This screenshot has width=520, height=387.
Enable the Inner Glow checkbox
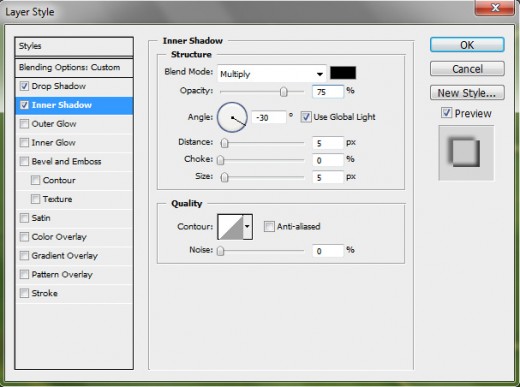coord(24,143)
